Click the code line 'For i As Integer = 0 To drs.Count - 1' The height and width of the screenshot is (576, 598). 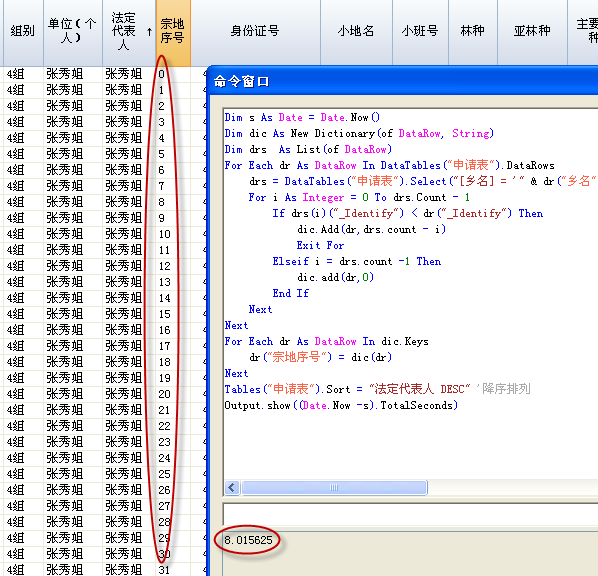click(x=359, y=198)
